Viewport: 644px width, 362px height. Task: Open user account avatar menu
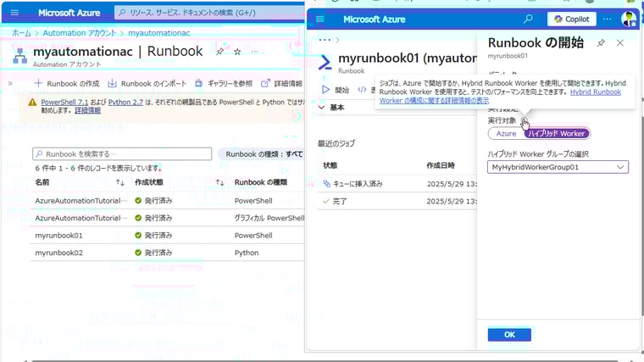pyautogui.click(x=629, y=19)
